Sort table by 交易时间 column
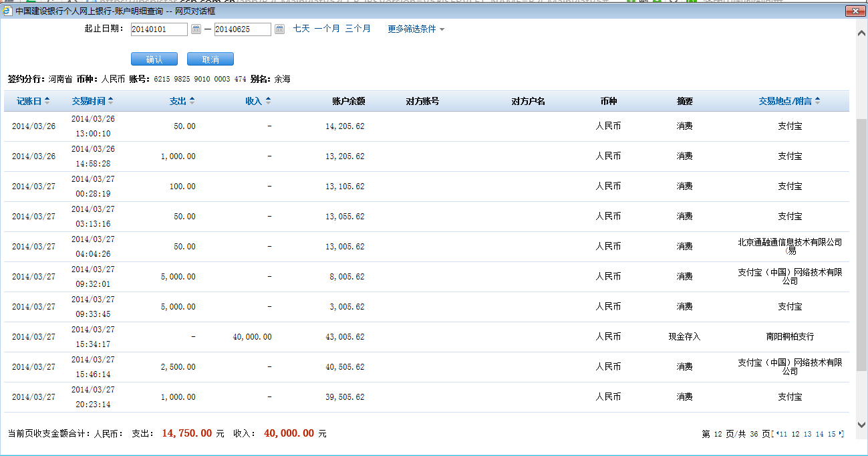The image size is (868, 456). coord(92,101)
